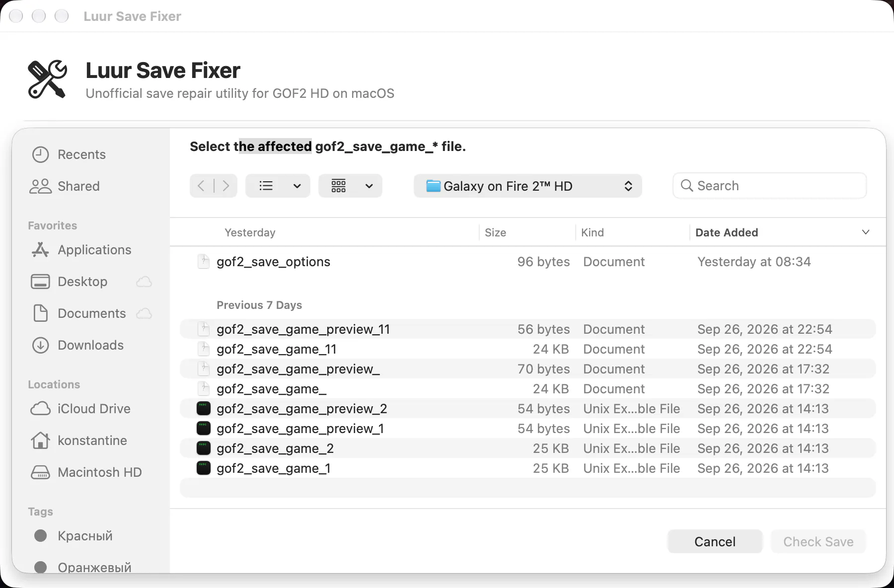Select Documents in the sidebar
The image size is (894, 588).
point(92,313)
